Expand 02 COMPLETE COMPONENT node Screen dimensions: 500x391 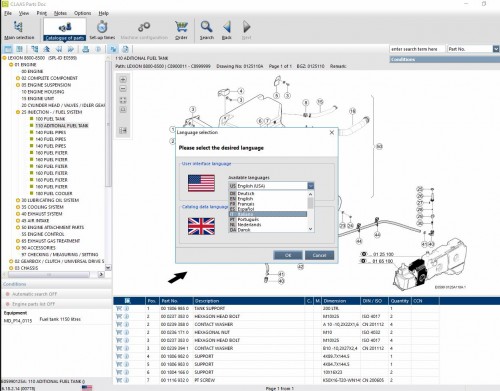pyautogui.click(x=18, y=78)
